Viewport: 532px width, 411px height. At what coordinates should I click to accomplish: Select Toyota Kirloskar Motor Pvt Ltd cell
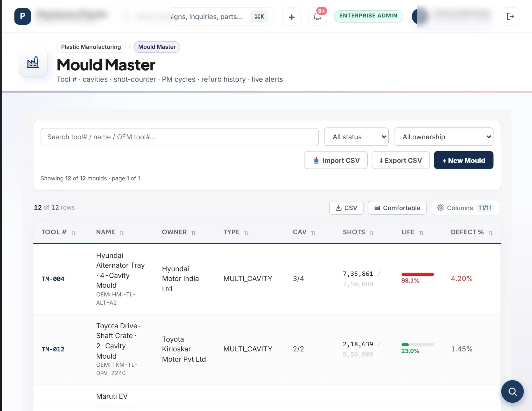pyautogui.click(x=184, y=349)
